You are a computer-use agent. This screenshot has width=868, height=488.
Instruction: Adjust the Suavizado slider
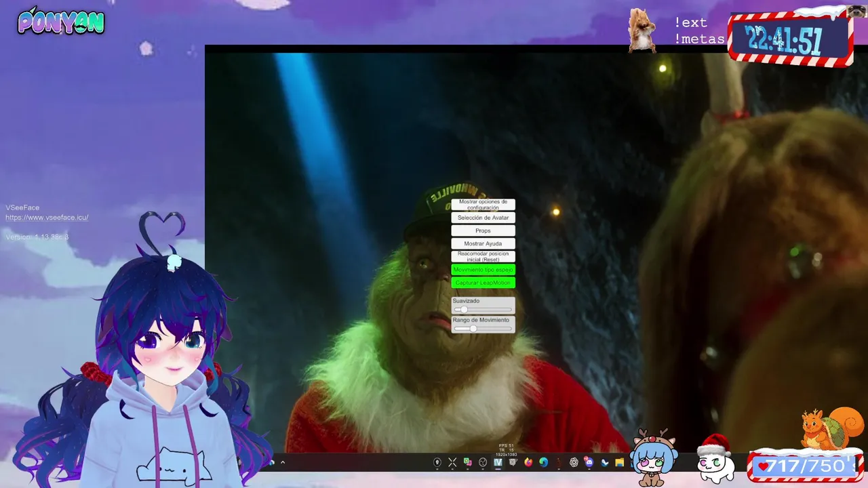click(x=483, y=310)
